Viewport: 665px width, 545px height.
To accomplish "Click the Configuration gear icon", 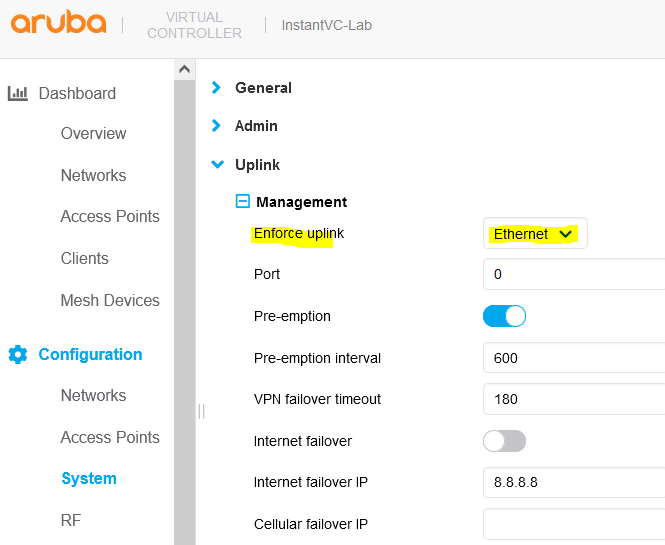I will (x=17, y=355).
